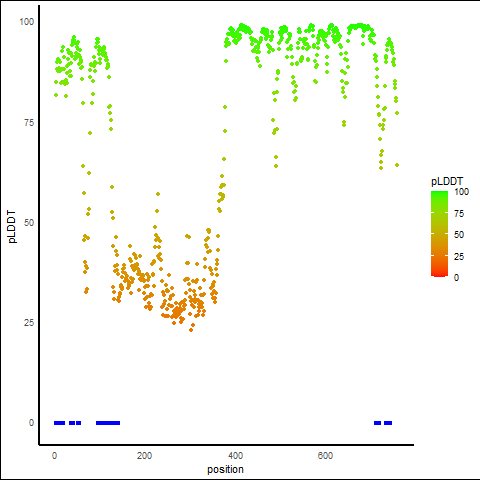Screen dimensions: 480x480
Task: Click the legend label 100
Action: pos(461,192)
